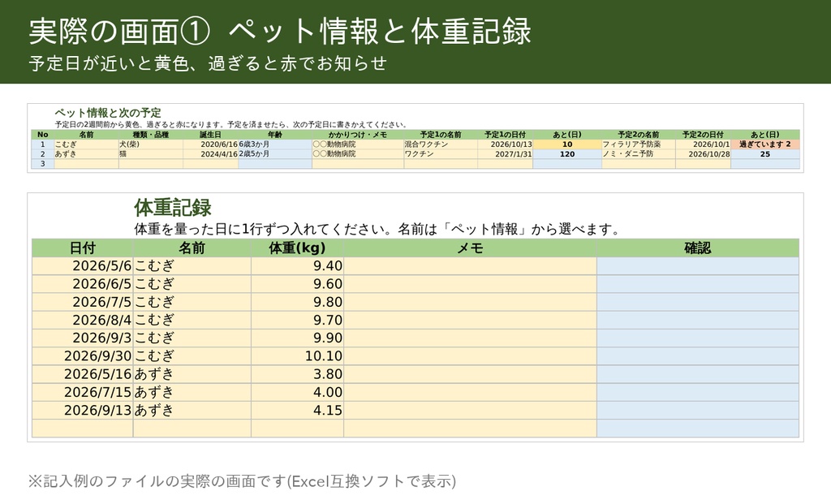Click the date cell 2026/6/5
Image resolution: width=831 pixels, height=504 pixels.
(x=82, y=284)
